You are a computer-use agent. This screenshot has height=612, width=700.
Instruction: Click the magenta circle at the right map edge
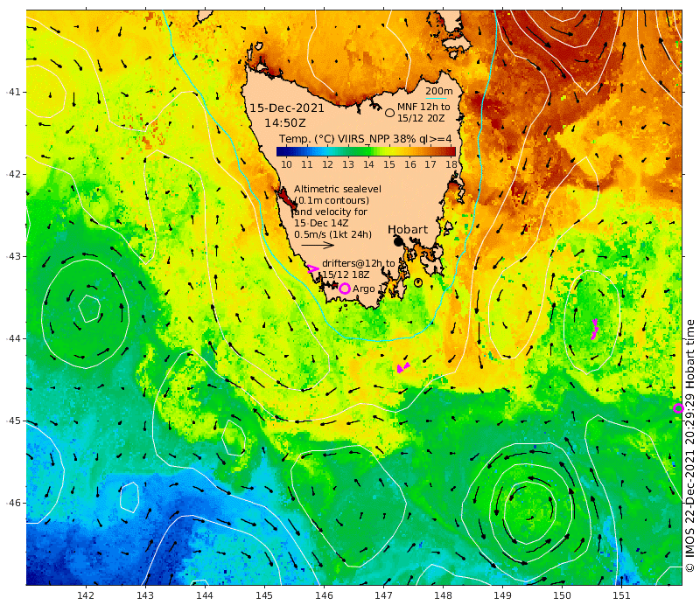678,407
